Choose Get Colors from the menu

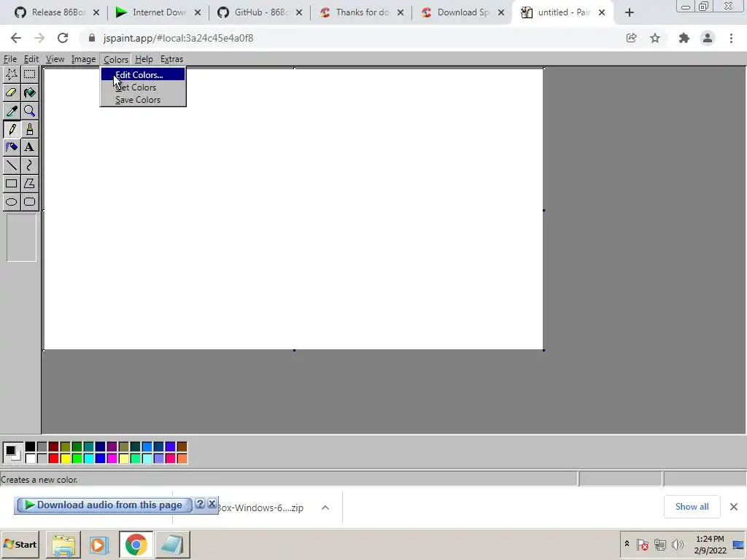click(x=143, y=87)
